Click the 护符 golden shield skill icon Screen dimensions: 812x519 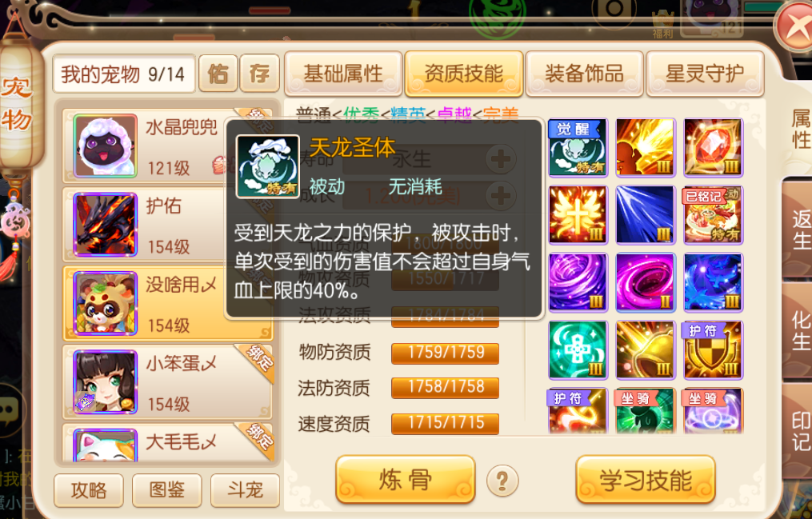pyautogui.click(x=713, y=349)
